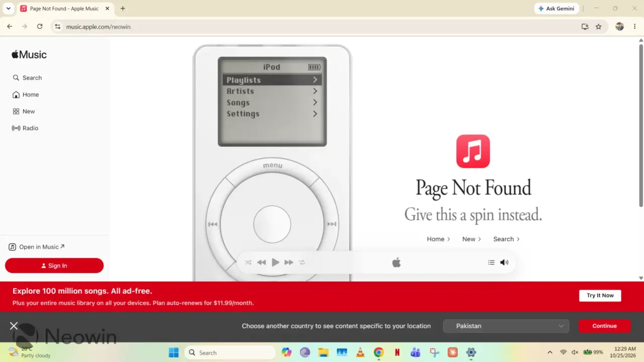Click the Home link under Page Not Found

click(x=438, y=239)
